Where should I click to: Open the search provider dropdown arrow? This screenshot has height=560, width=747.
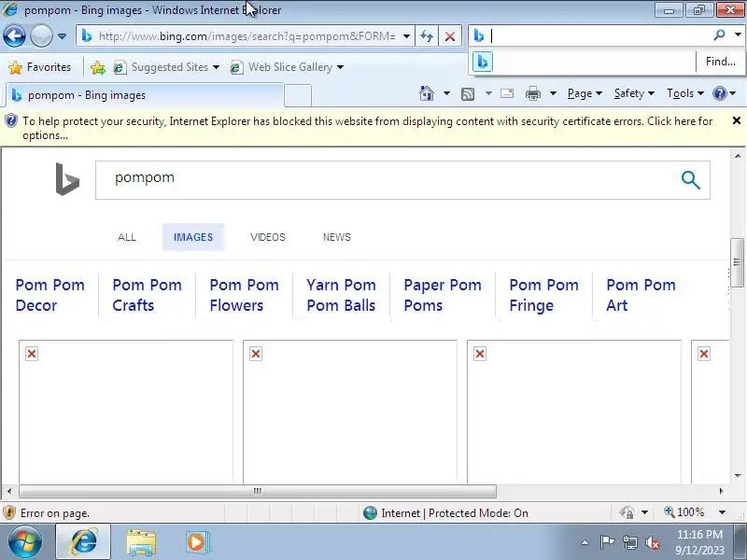tap(738, 35)
